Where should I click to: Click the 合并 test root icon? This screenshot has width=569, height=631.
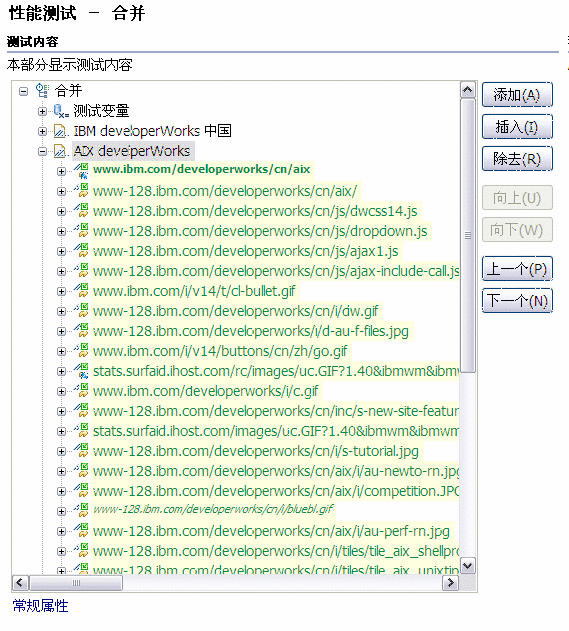pyautogui.click(x=43, y=91)
